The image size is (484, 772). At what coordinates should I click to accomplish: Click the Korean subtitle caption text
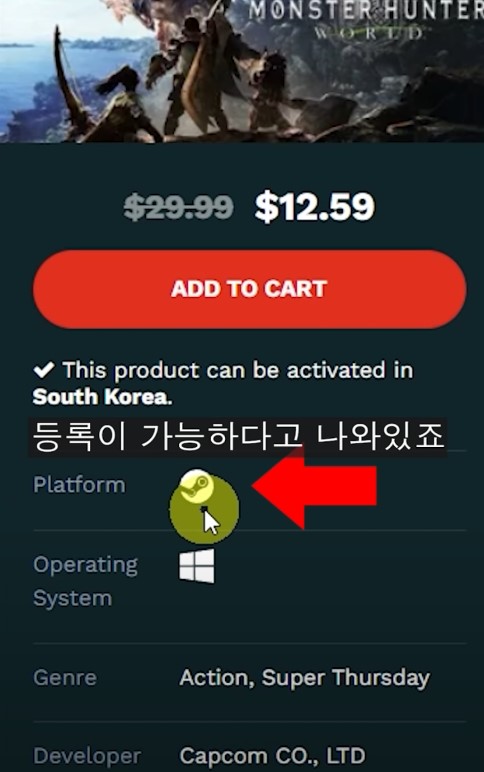point(238,437)
